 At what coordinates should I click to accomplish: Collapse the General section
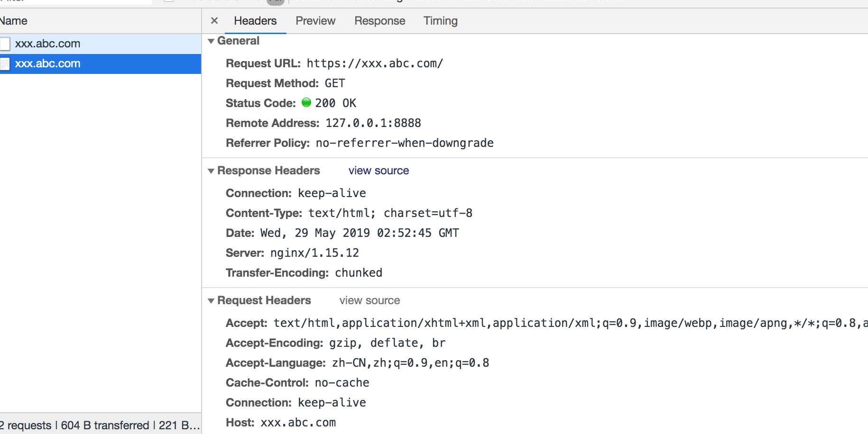click(211, 41)
